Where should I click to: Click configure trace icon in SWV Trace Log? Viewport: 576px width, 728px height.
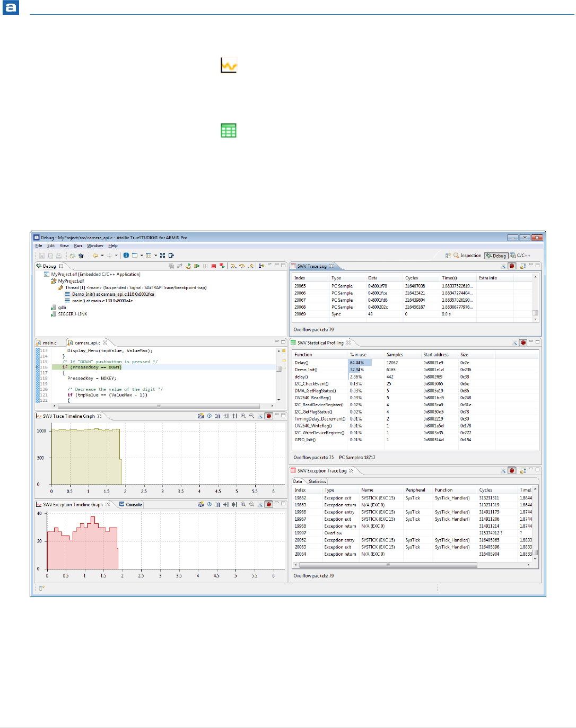pyautogui.click(x=503, y=266)
